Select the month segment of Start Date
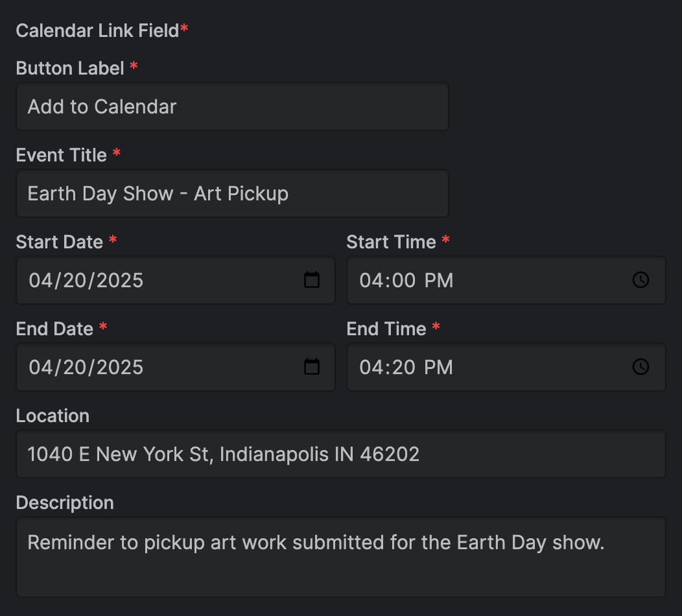 40,280
